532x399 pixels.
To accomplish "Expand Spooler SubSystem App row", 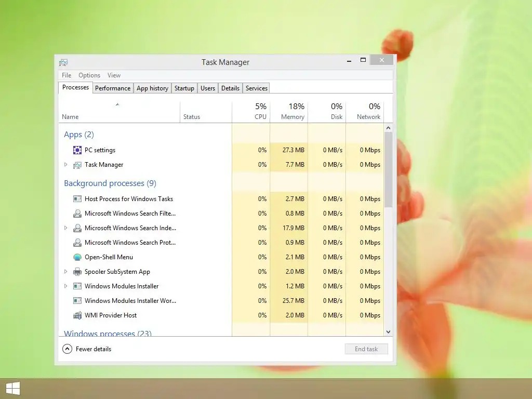I will coord(65,271).
